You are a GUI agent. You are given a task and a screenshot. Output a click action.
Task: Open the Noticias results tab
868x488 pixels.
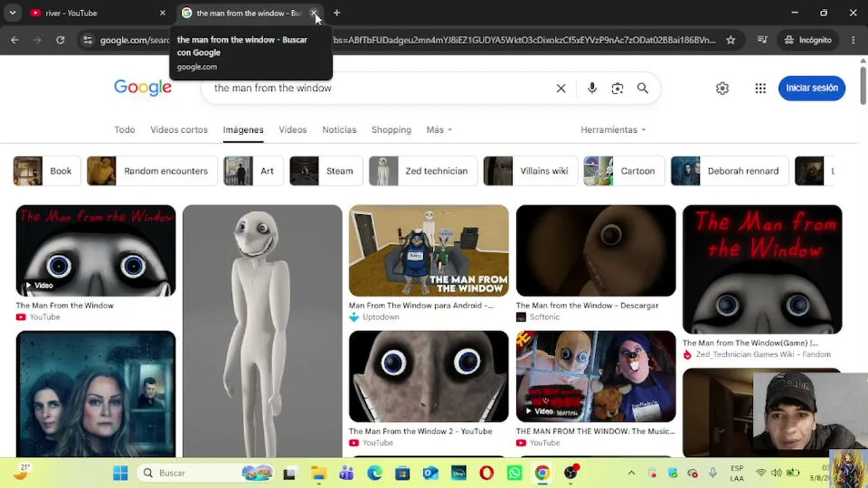point(339,129)
